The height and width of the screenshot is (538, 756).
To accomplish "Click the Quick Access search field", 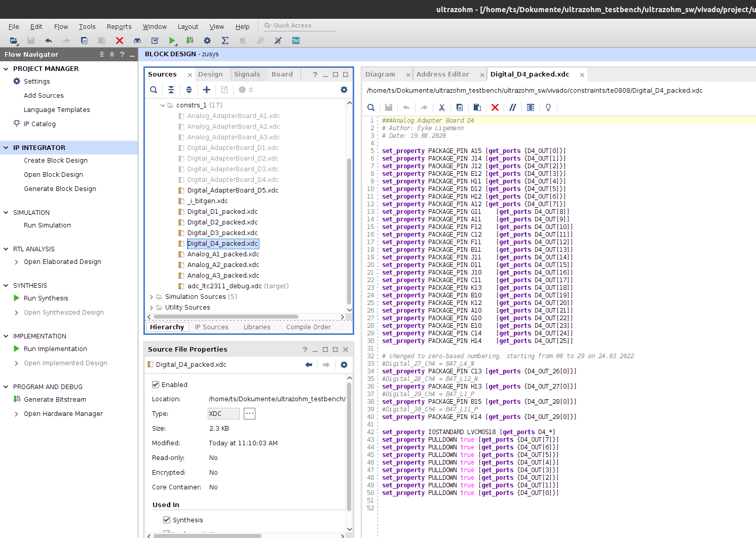I will (x=303, y=25).
